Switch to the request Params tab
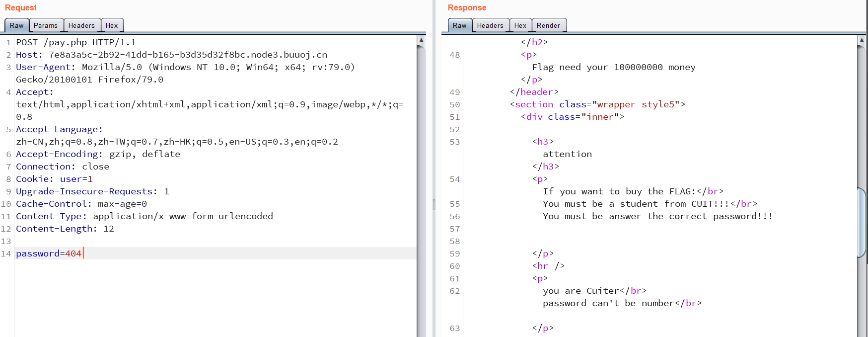This screenshot has height=337, width=868. (46, 25)
